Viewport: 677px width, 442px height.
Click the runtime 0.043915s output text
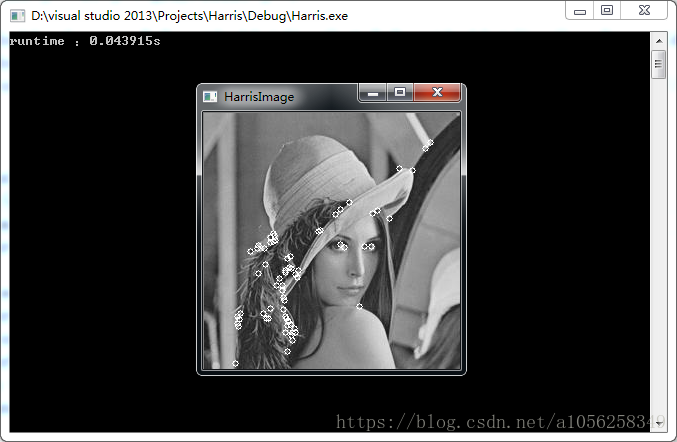(85, 41)
